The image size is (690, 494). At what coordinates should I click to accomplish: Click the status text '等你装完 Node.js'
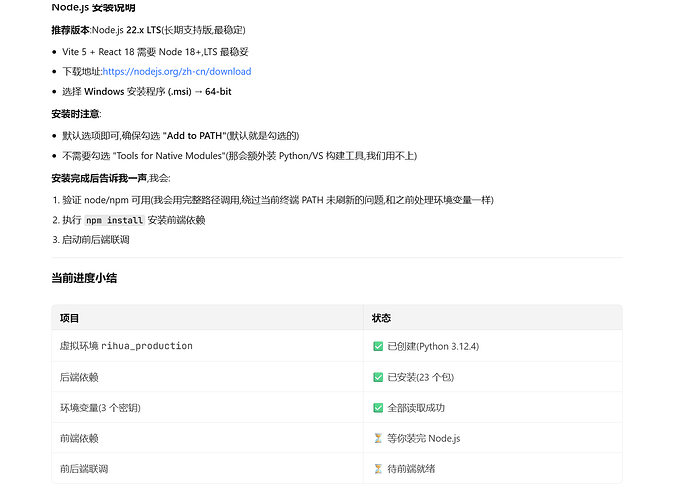[x=424, y=438]
